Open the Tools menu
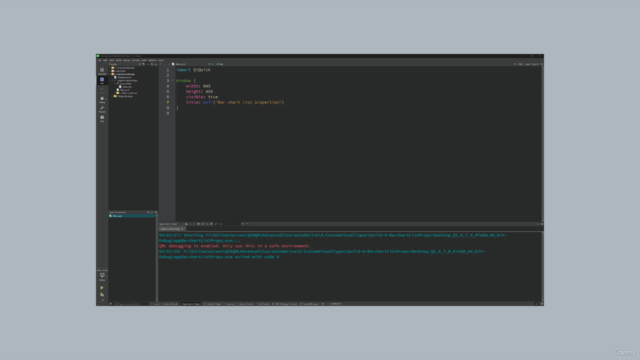Image resolution: width=640 pixels, height=360 pixels. pyautogui.click(x=144, y=60)
